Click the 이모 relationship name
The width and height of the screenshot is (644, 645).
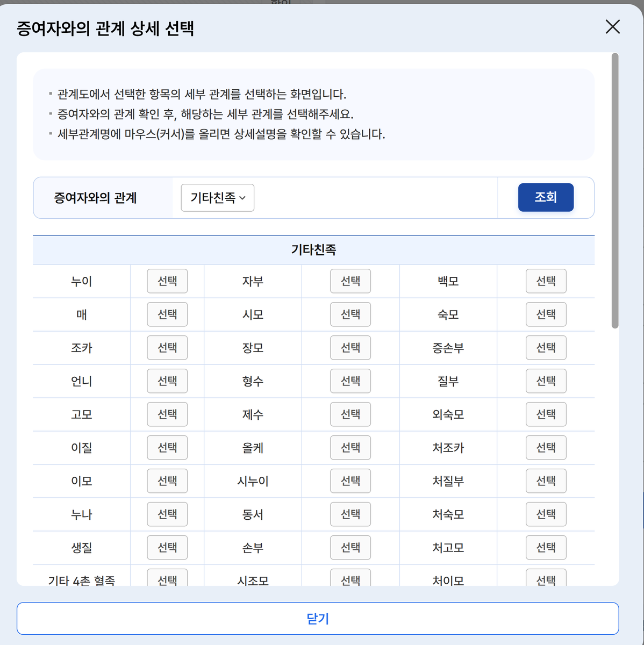pyautogui.click(x=82, y=481)
